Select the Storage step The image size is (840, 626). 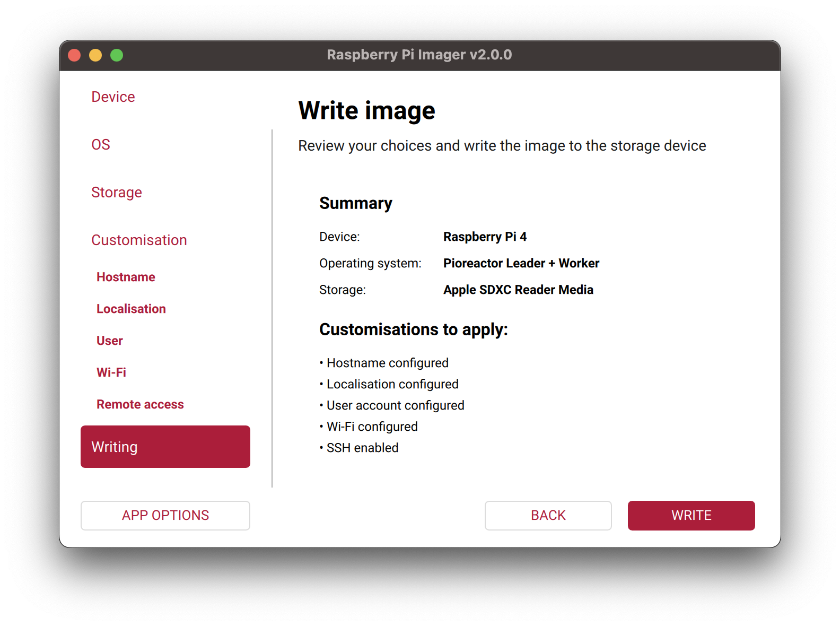point(117,192)
